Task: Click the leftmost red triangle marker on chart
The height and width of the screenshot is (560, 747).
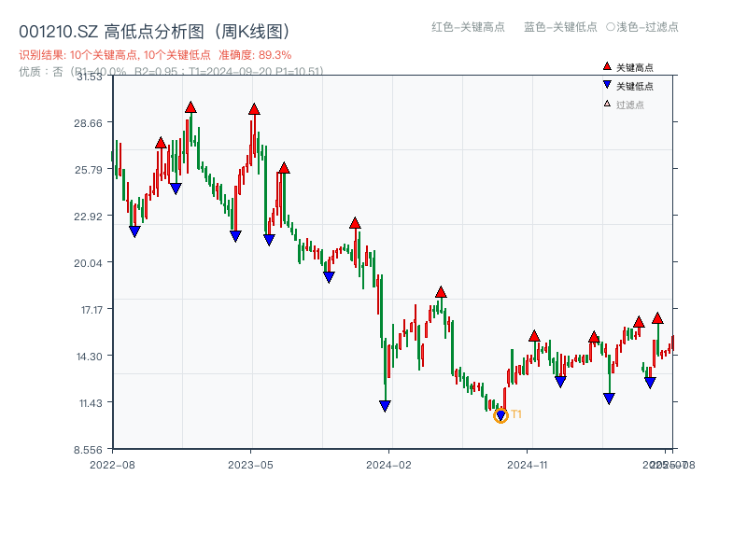Action: pos(161,144)
